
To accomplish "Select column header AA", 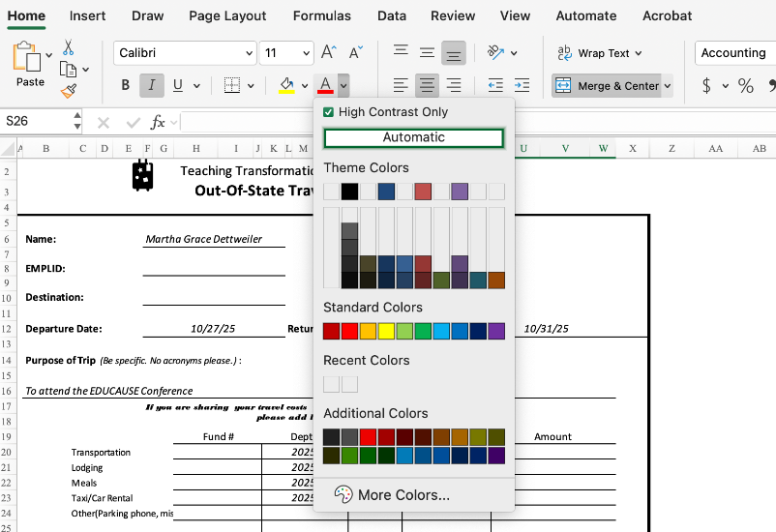I will coord(716,148).
